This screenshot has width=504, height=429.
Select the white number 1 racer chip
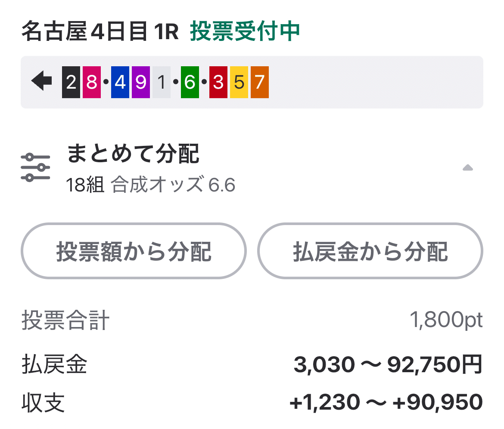pyautogui.click(x=161, y=82)
